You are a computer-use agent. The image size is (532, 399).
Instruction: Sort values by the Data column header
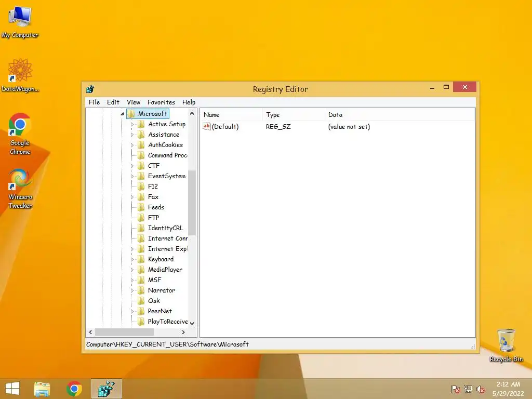click(400, 115)
